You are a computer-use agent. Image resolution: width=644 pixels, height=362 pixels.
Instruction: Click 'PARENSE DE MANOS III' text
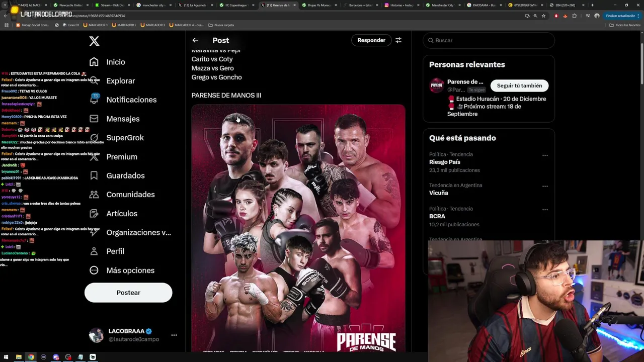226,95
